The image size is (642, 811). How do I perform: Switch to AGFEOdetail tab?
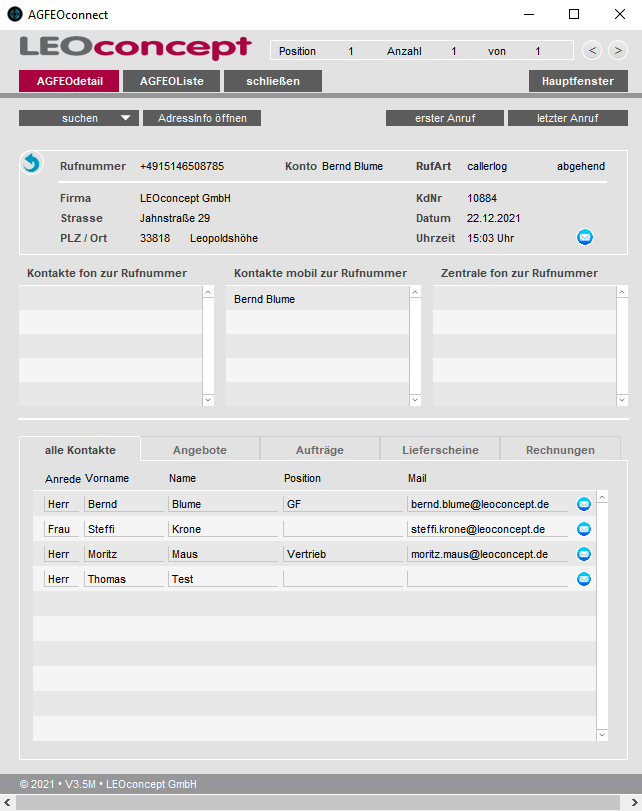(69, 81)
